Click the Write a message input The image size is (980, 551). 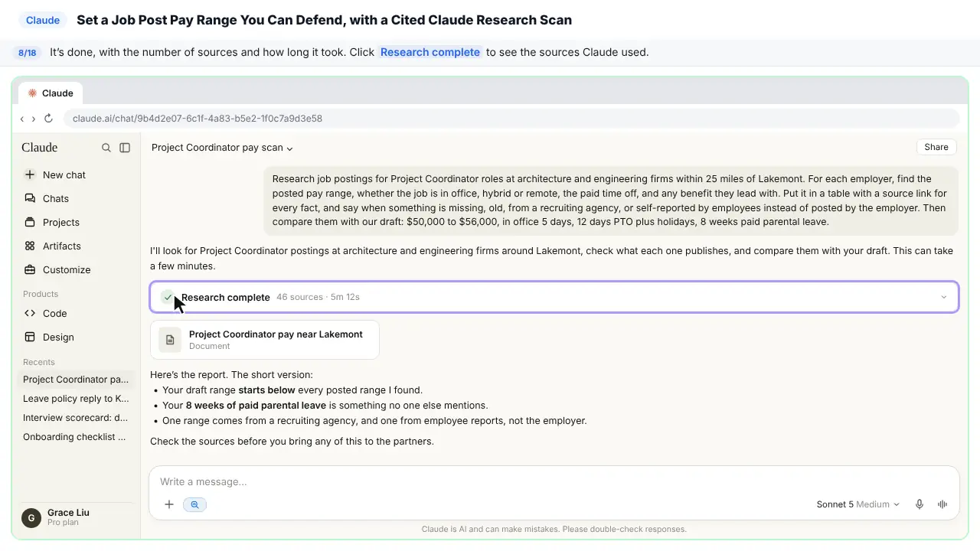(553, 481)
